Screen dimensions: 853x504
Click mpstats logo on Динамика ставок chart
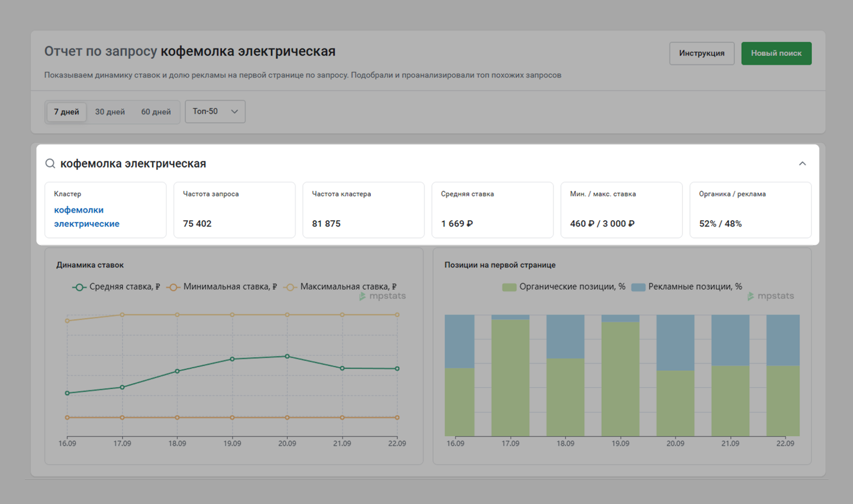click(x=382, y=296)
